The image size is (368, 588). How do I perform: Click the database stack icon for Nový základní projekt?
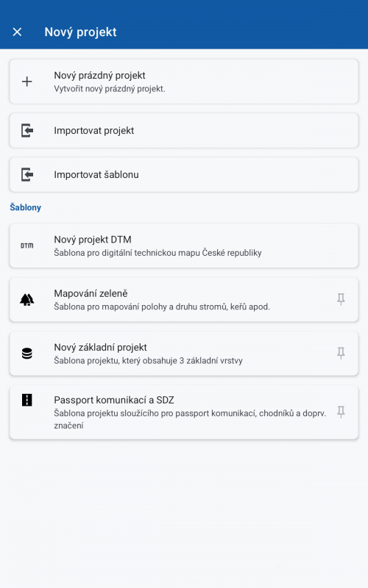[27, 354]
